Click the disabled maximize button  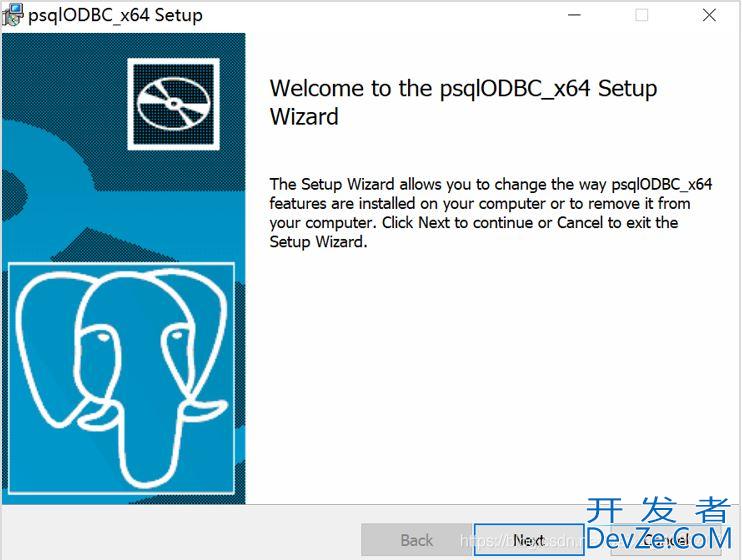[642, 15]
